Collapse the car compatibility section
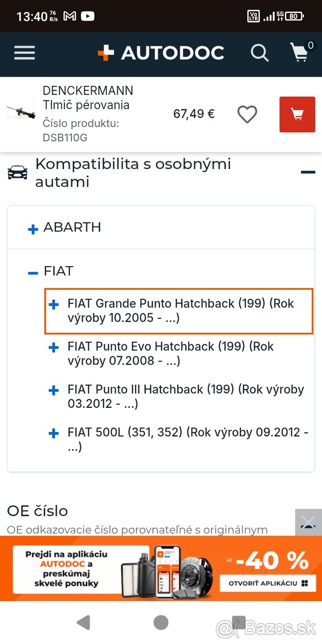Viewport: 322px width, 644px height. [x=308, y=172]
